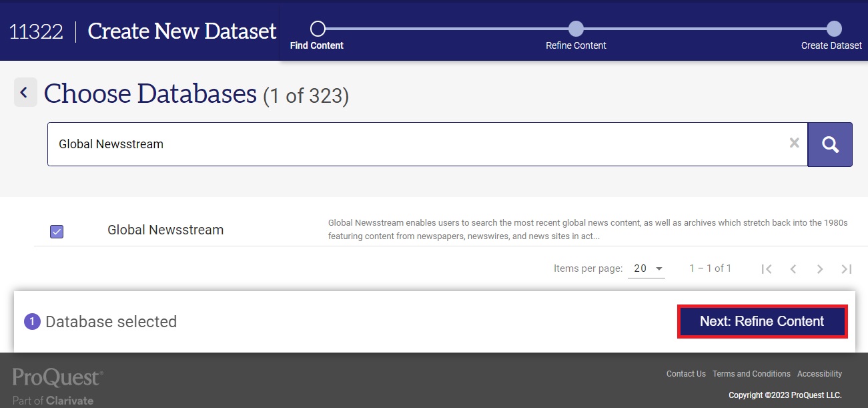The height and width of the screenshot is (408, 868).
Task: Click the 'Create New Dataset' header title
Action: [x=182, y=31]
